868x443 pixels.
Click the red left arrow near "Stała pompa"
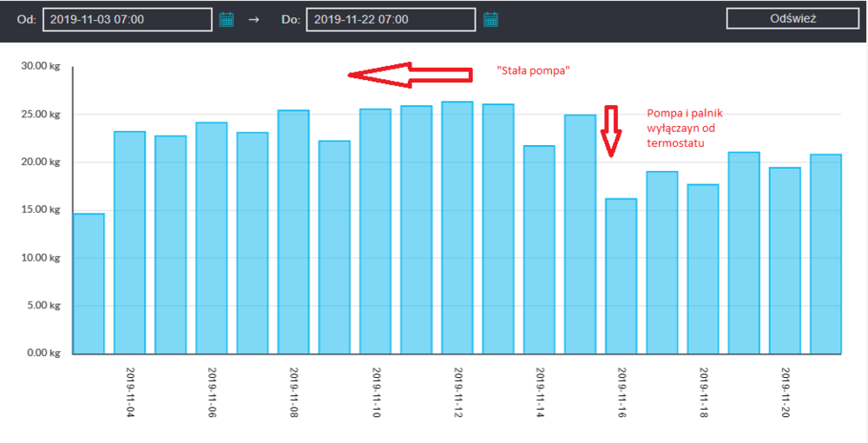[x=408, y=75]
